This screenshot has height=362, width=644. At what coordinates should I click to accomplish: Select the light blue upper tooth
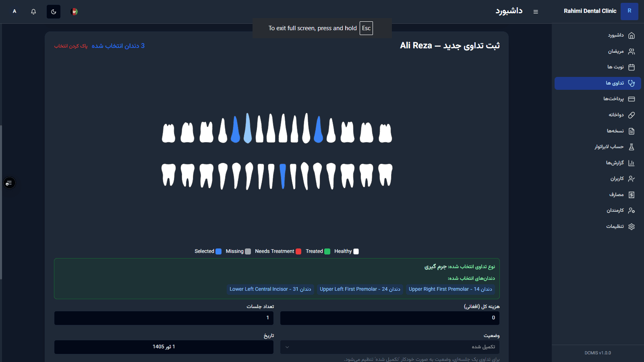248,128
